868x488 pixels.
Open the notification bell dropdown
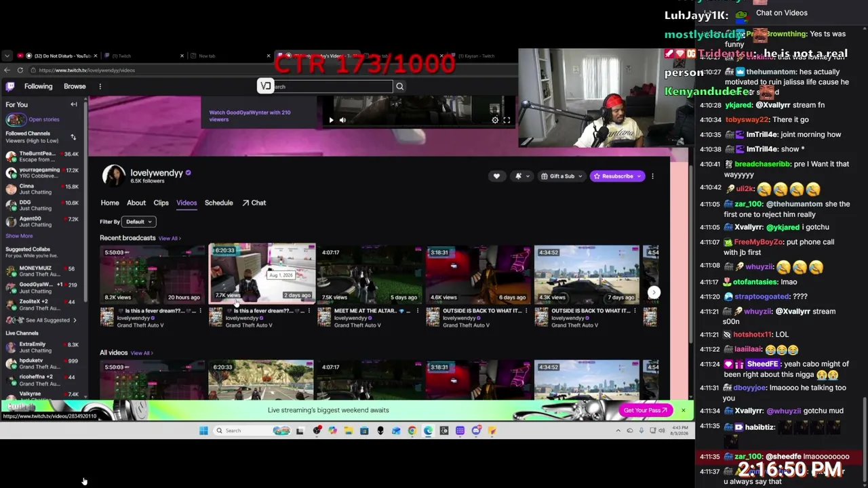coord(521,176)
